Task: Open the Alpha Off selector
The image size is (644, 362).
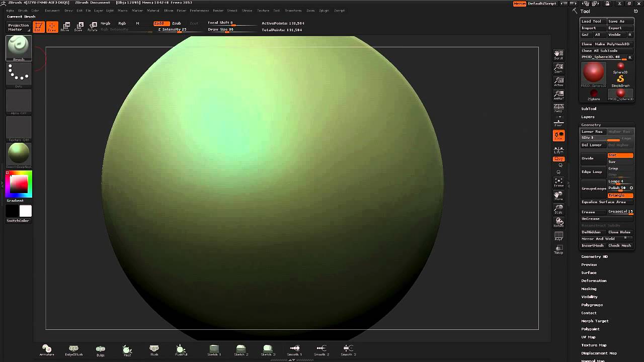Action: click(x=19, y=102)
